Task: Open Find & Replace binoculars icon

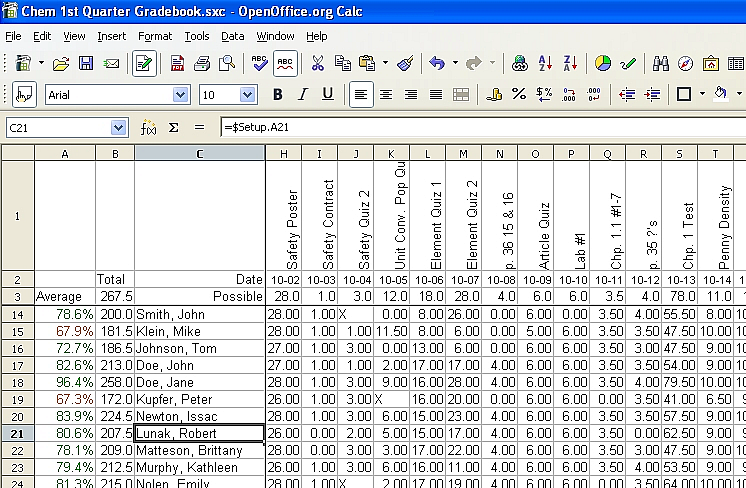Action: (660, 63)
